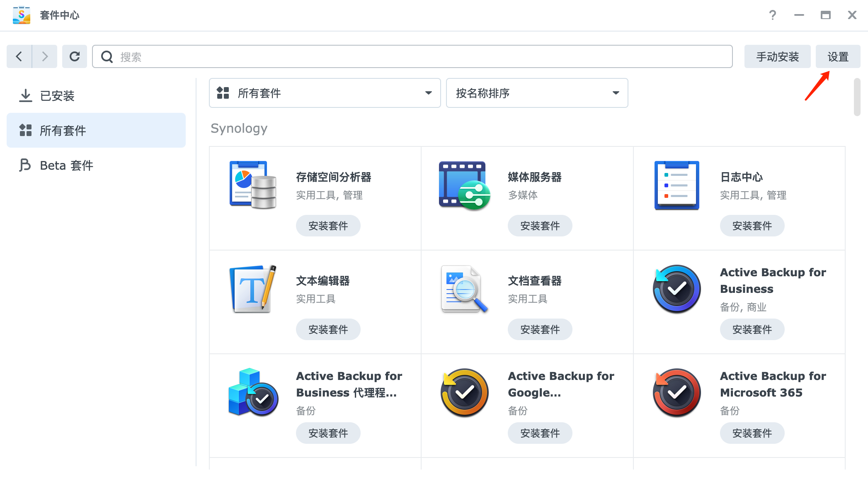Viewport: 868px width, 477px height.
Task: Click the Beta icon in sidebar
Action: click(x=25, y=165)
